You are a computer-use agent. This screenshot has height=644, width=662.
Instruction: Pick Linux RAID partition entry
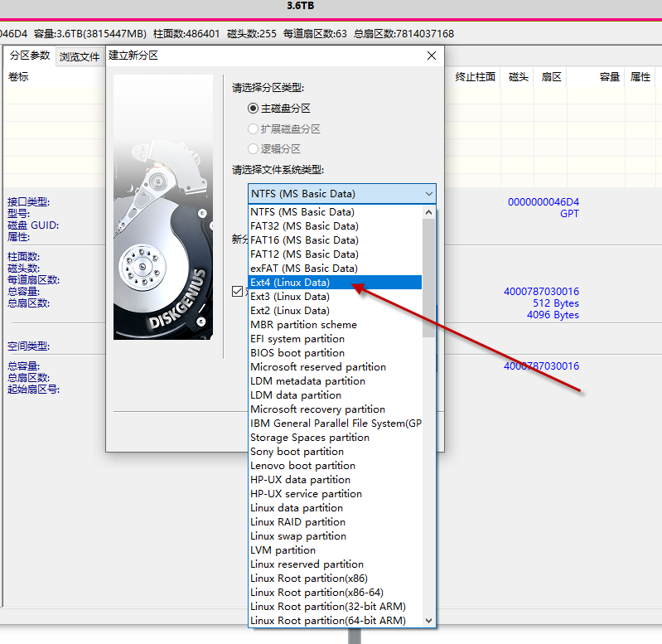pos(336,521)
